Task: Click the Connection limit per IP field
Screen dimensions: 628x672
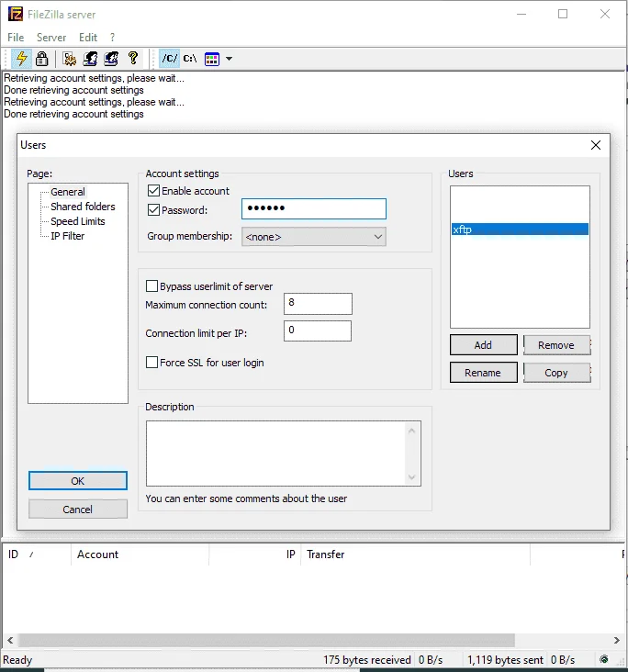Action: tap(318, 330)
